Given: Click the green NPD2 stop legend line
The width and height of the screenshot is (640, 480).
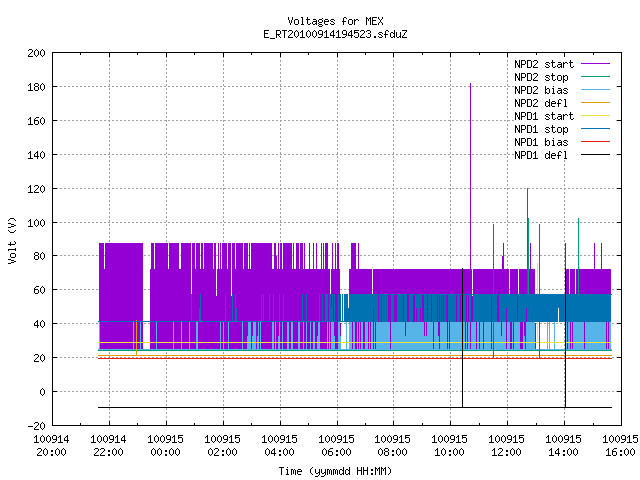Looking at the screenshot, I should click(596, 77).
